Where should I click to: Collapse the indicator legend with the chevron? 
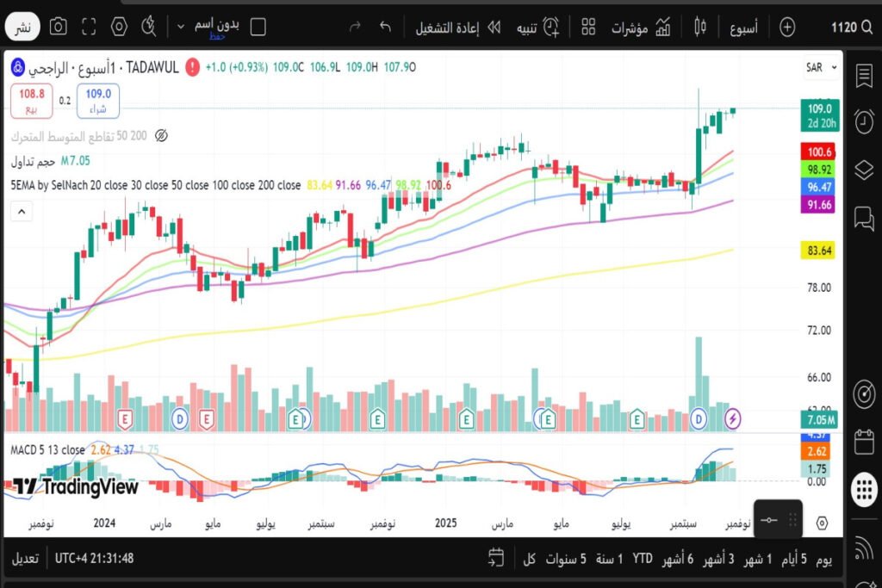click(x=22, y=210)
